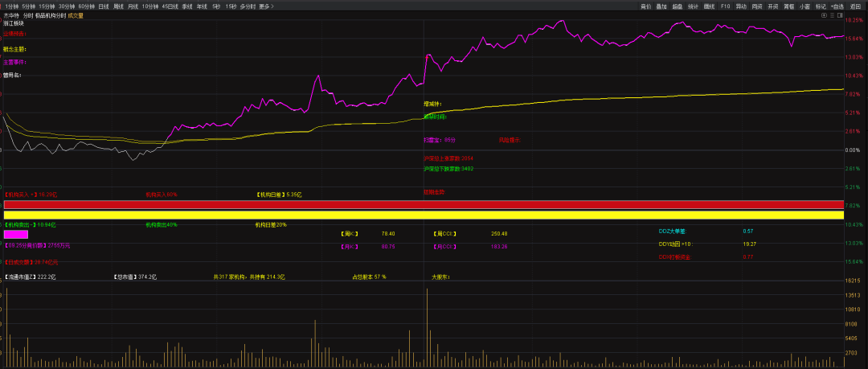
Task: Select the 60分钟 period tab
Action: tap(86, 6)
